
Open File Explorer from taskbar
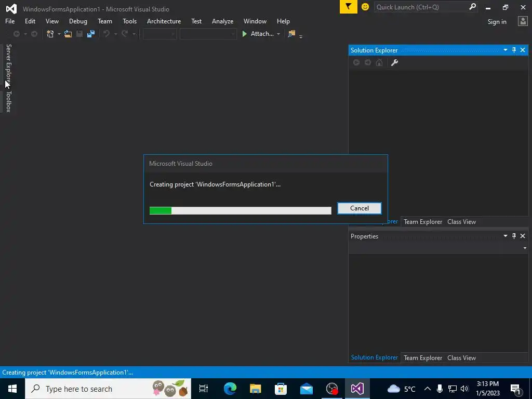[x=256, y=389]
